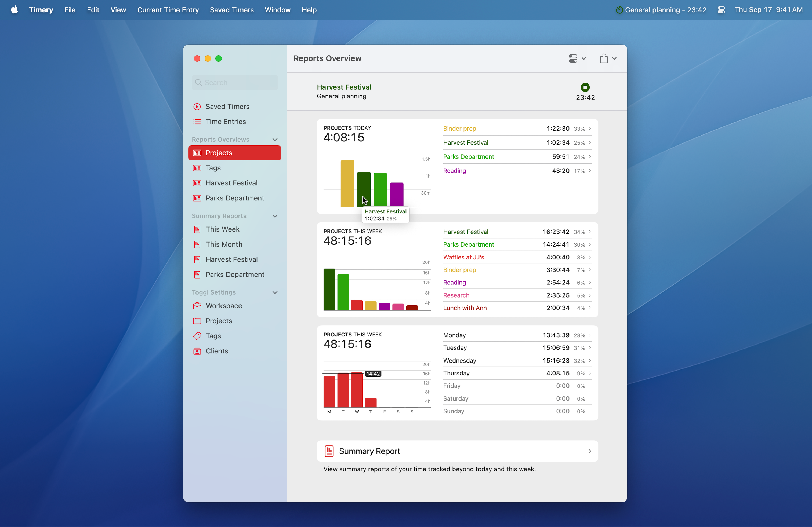
Task: Open Parks Department summary report
Action: 234,275
